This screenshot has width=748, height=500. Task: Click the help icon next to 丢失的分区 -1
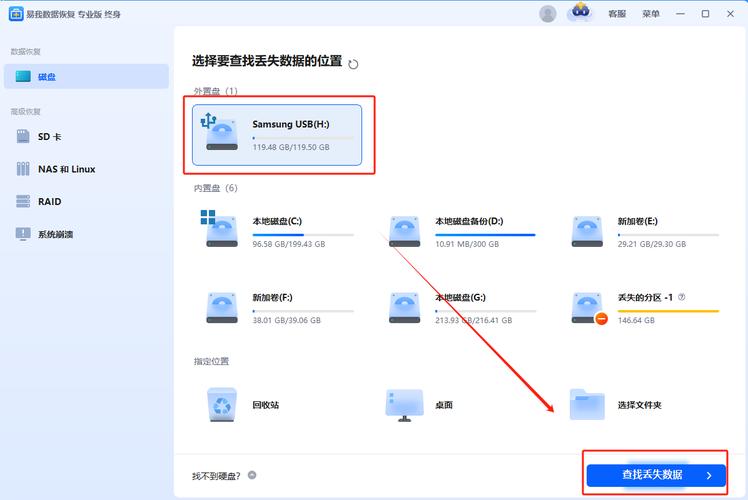(682, 297)
